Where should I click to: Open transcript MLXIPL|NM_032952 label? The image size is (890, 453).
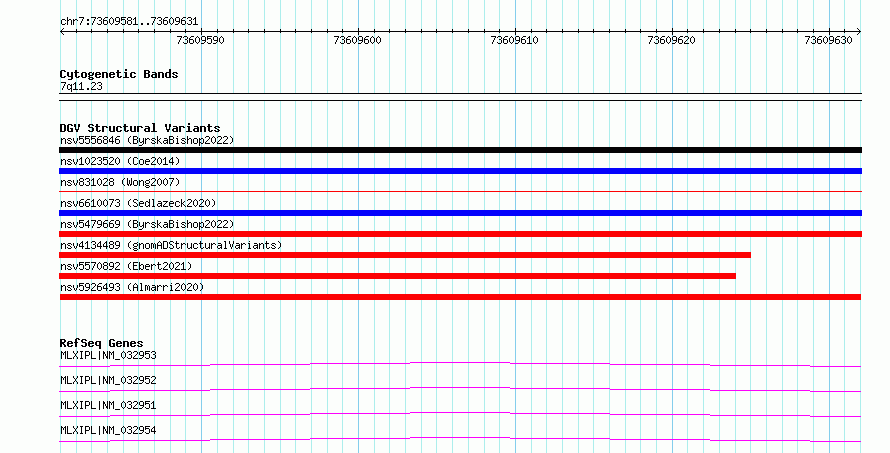tap(108, 380)
